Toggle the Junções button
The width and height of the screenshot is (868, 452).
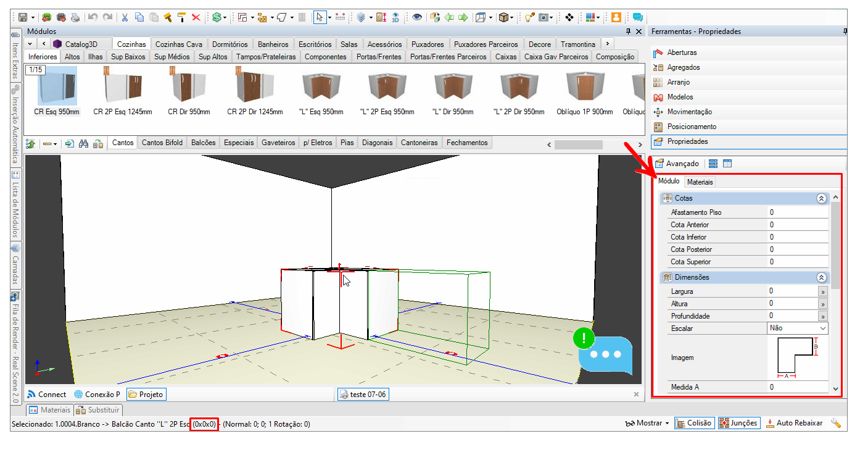(x=738, y=423)
